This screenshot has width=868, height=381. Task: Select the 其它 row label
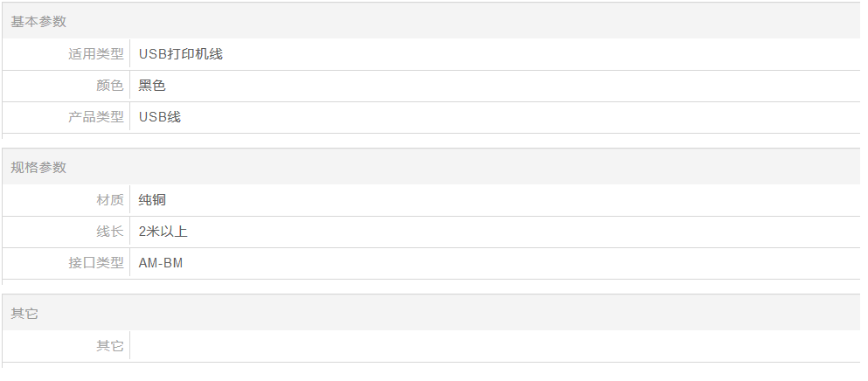click(x=109, y=346)
